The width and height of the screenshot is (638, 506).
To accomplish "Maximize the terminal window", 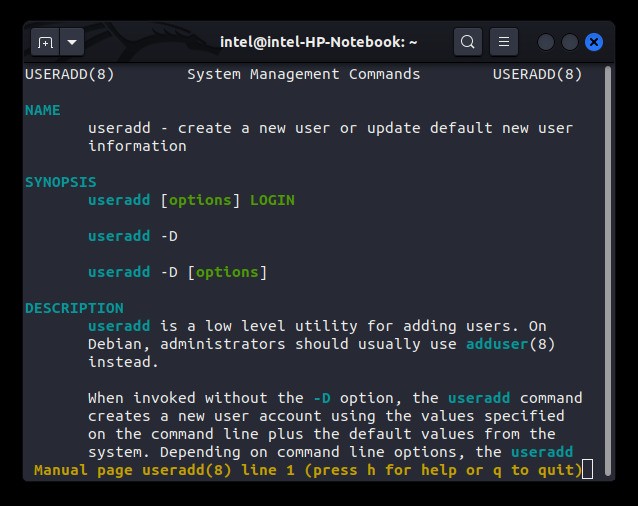I will click(570, 42).
